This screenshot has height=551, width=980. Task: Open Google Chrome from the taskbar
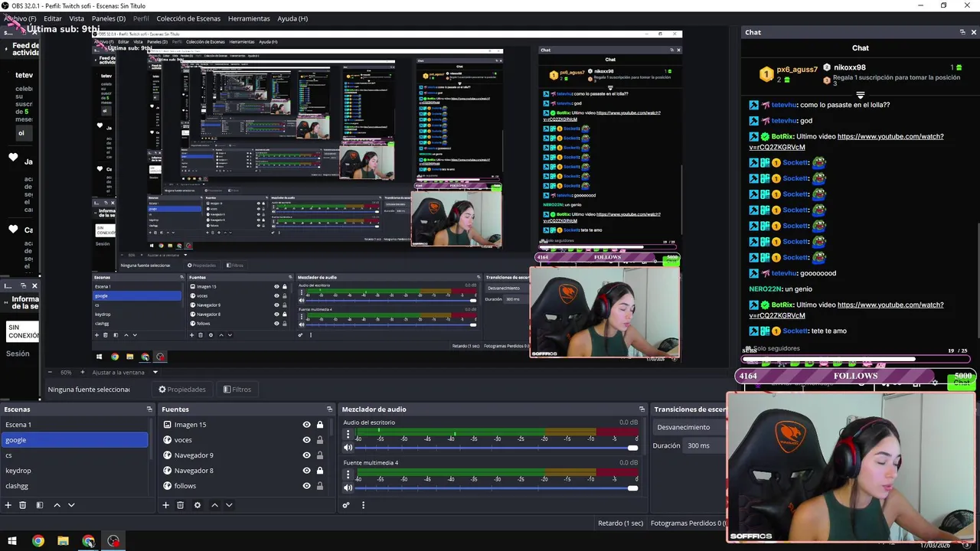[38, 541]
